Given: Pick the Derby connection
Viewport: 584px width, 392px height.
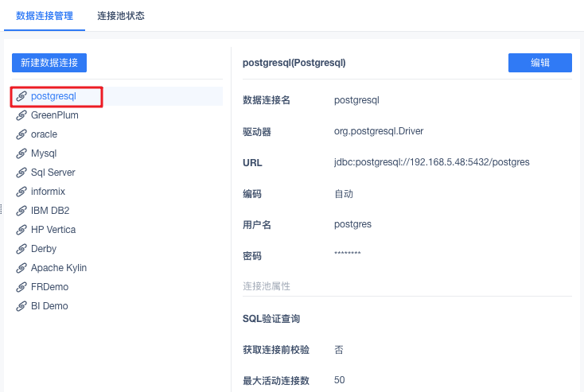Looking at the screenshot, I should click(x=44, y=249).
